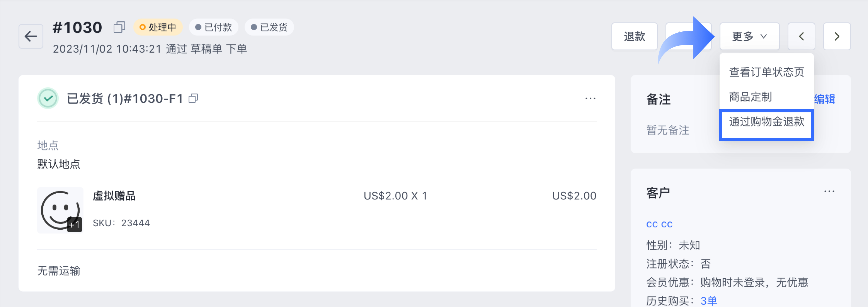Viewport: 868px width, 307px height.
Task: Click the green shipped checkmark icon
Action: pyautogui.click(x=48, y=98)
